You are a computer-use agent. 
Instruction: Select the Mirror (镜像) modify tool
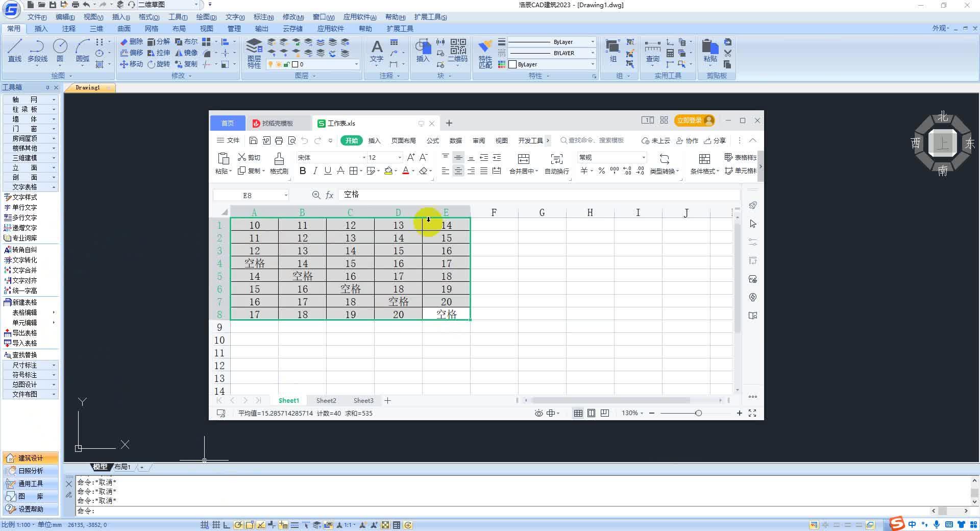[x=188, y=52]
